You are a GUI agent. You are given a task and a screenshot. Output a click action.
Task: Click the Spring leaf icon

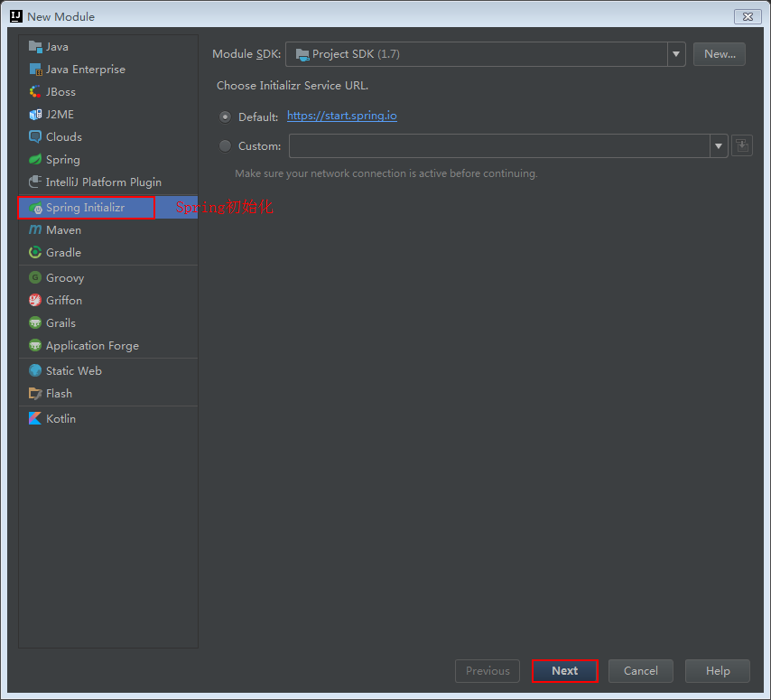coord(35,159)
